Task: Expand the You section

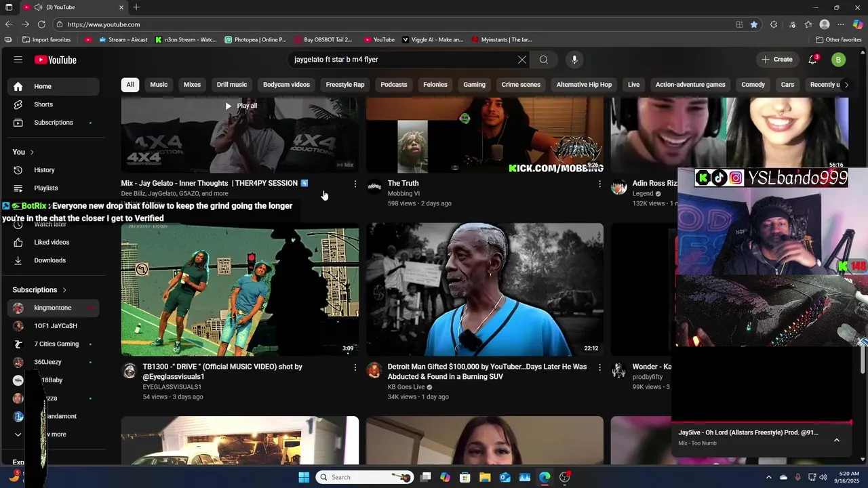Action: [x=23, y=152]
